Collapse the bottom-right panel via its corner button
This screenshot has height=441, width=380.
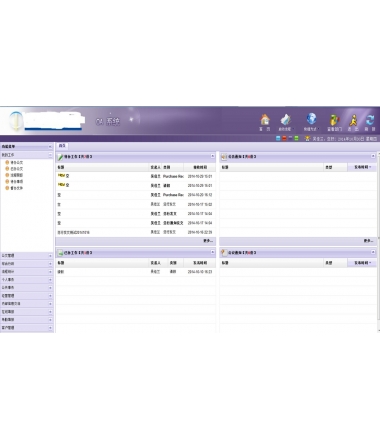373,252
